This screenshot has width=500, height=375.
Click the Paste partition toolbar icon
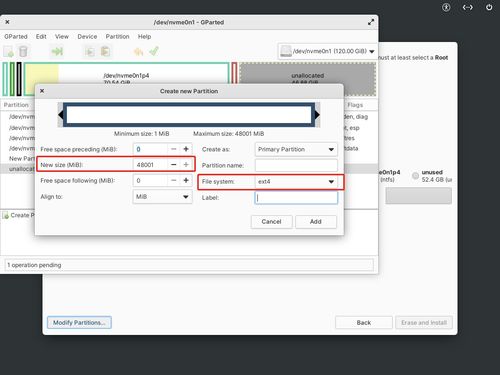pos(105,52)
